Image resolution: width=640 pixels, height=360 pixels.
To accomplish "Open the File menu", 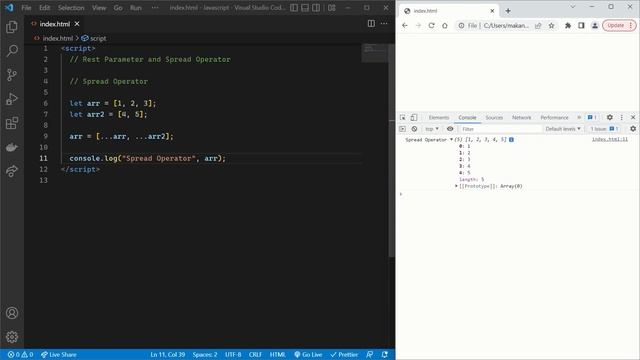I will pyautogui.click(x=26, y=8).
